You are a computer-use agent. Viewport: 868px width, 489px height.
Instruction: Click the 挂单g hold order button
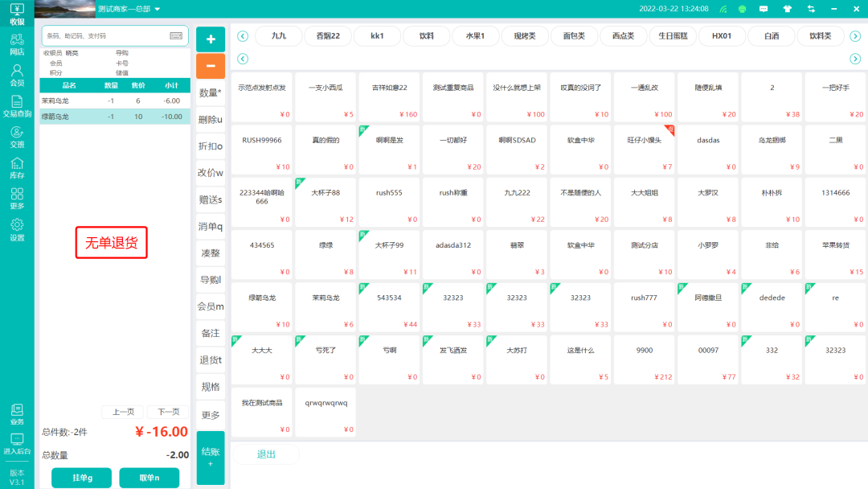coord(82,478)
